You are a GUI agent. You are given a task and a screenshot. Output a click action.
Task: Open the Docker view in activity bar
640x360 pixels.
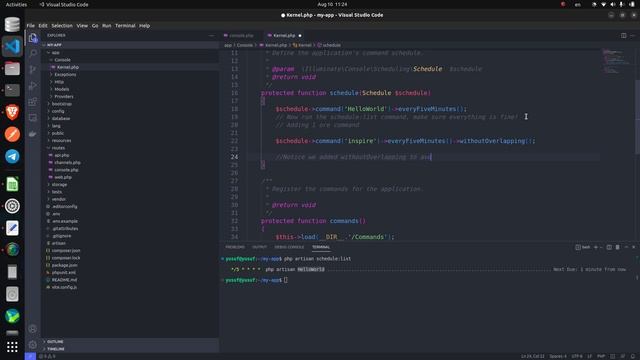pos(33,134)
